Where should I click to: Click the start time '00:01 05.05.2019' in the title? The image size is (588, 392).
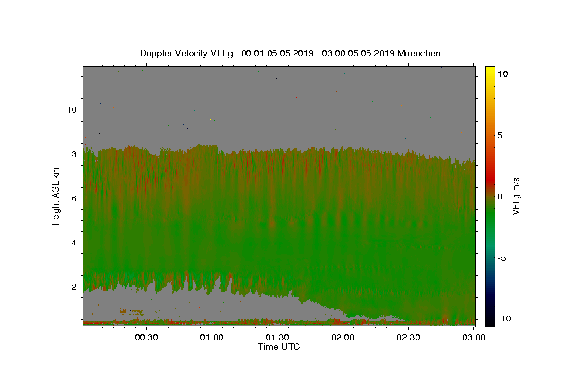pos(277,53)
